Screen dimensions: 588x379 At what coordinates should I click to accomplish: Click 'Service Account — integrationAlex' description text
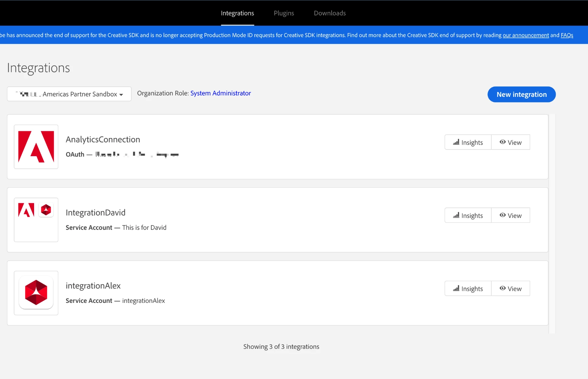point(115,301)
